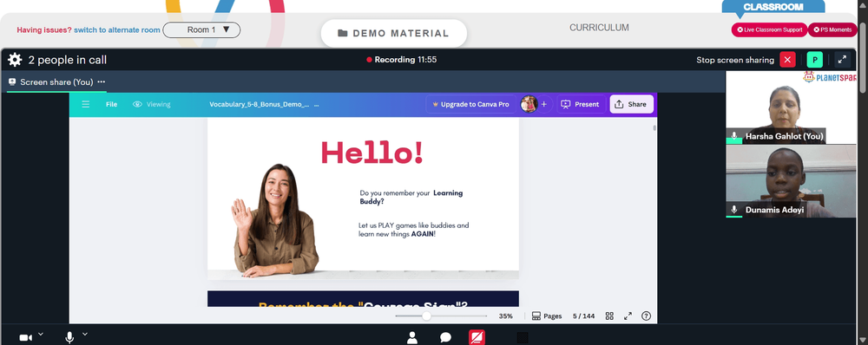
Task: Click the Canva help question mark icon
Action: pyautogui.click(x=646, y=316)
